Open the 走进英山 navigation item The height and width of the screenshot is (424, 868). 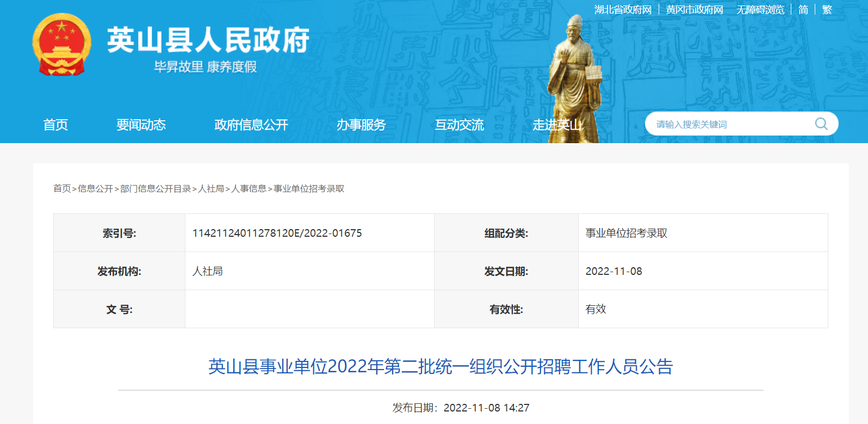pos(557,125)
